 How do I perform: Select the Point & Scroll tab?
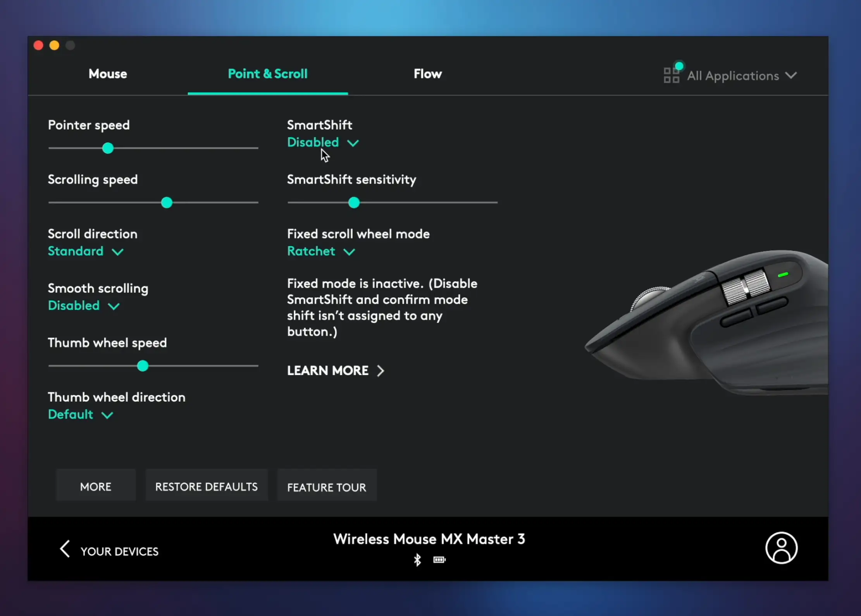(268, 74)
